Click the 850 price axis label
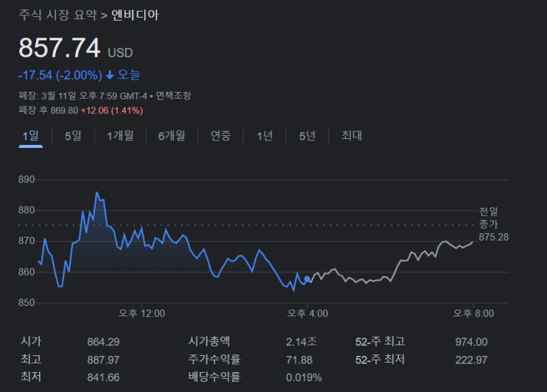This screenshot has height=392, width=547. tap(27, 302)
